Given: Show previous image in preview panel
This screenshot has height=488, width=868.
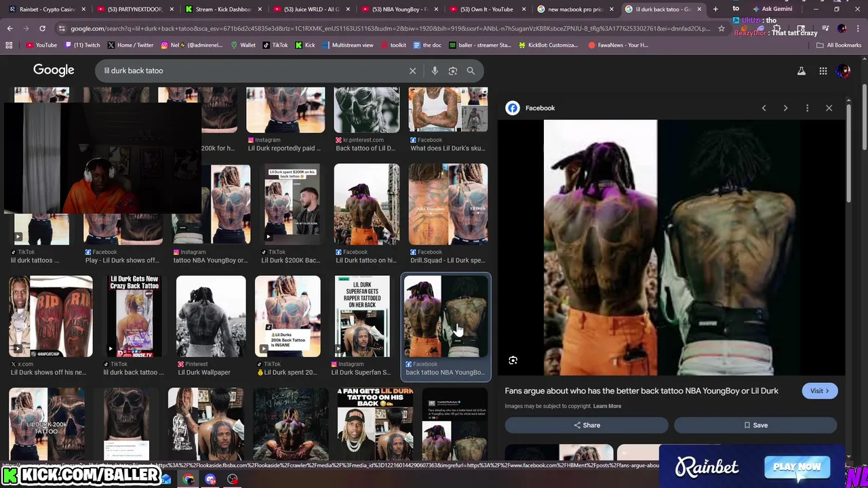Looking at the screenshot, I should [x=764, y=108].
